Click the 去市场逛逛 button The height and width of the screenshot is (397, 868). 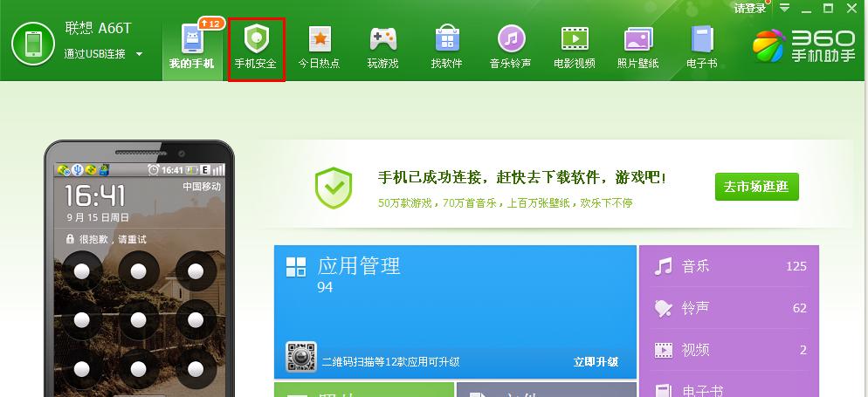pos(757,187)
